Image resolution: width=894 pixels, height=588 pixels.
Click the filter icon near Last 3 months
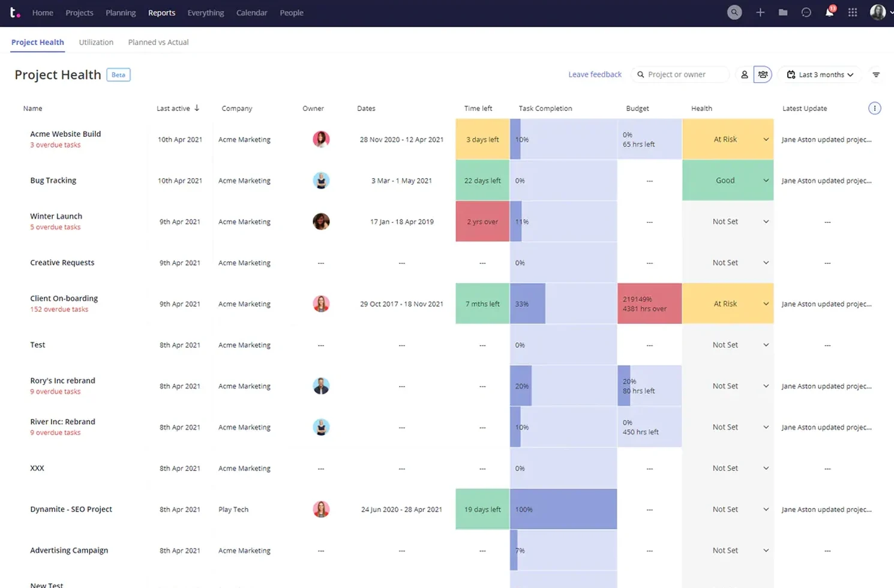(876, 74)
